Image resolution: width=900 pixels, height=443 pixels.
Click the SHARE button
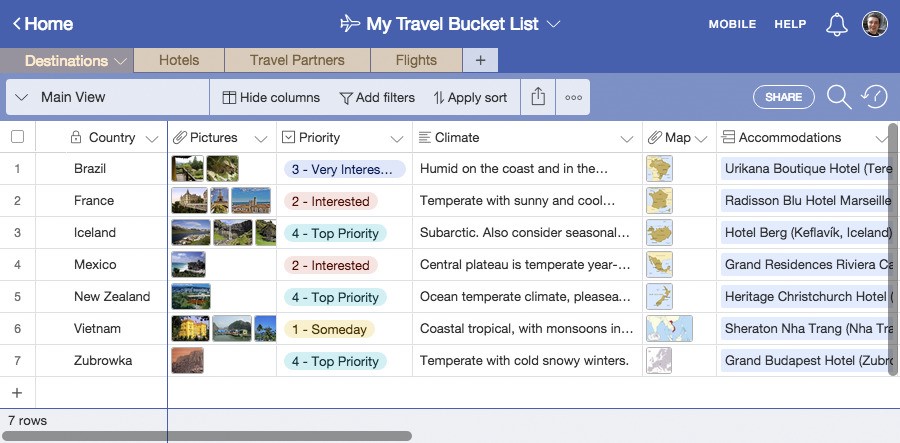point(784,97)
